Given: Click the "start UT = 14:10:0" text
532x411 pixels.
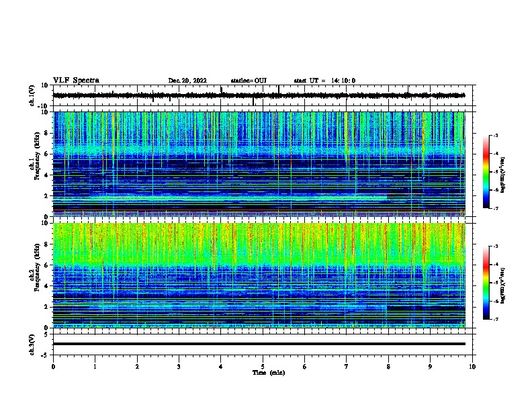Looking at the screenshot, I should click(x=324, y=81).
